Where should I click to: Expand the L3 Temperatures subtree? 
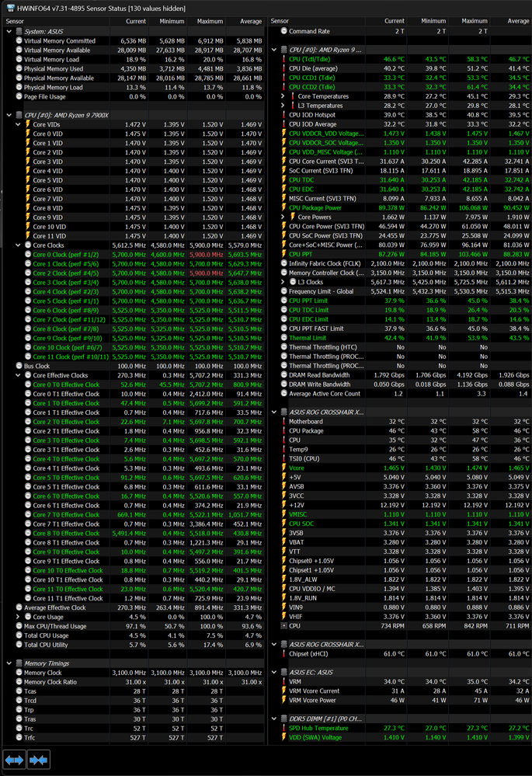tap(283, 106)
